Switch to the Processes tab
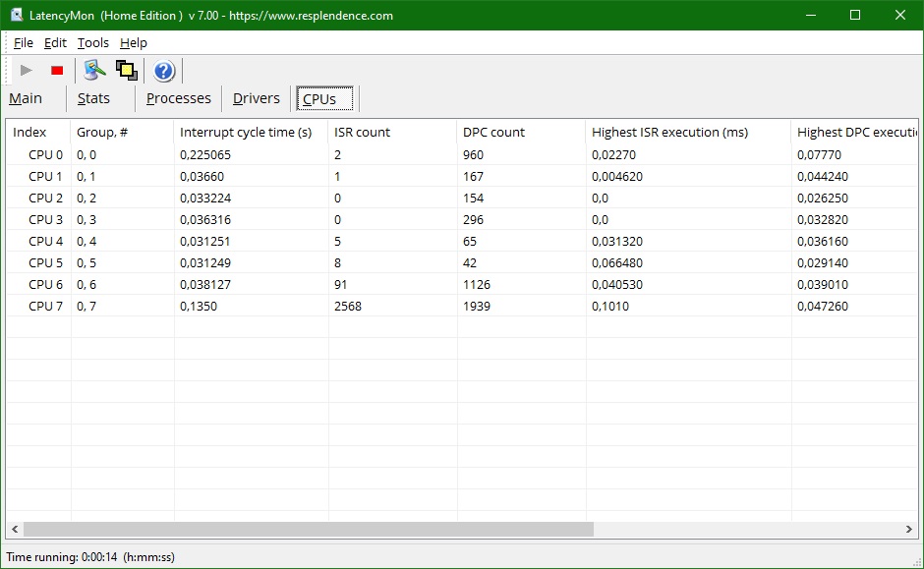 179,98
